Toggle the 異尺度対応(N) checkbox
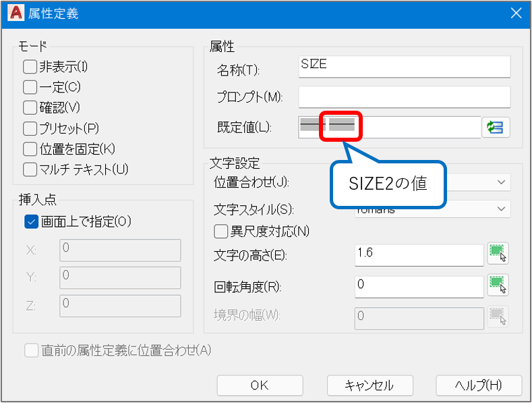The image size is (532, 403). pyautogui.click(x=220, y=232)
